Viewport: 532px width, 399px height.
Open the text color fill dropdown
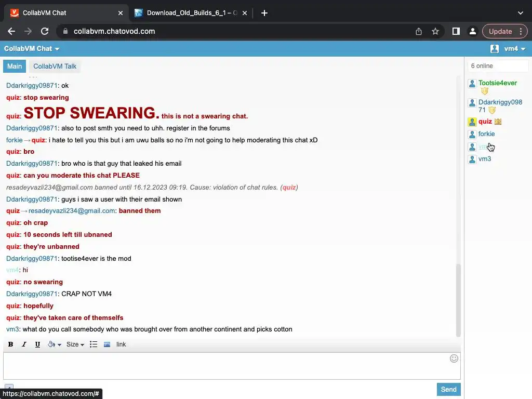[x=54, y=344]
